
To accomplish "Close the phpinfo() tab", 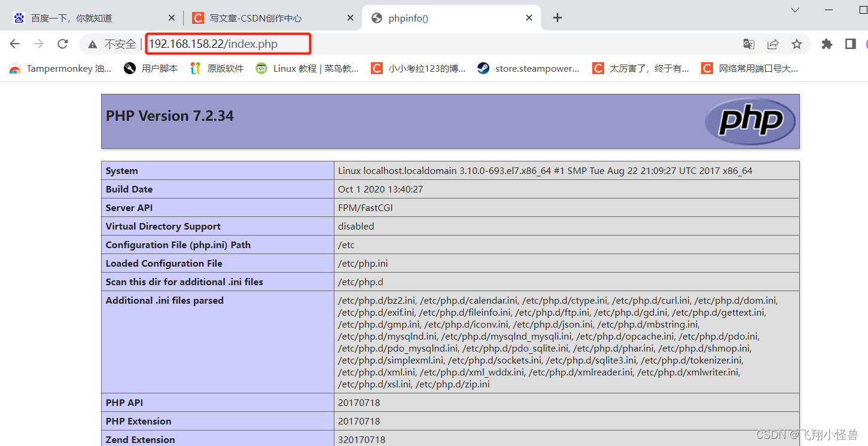I will (x=529, y=17).
